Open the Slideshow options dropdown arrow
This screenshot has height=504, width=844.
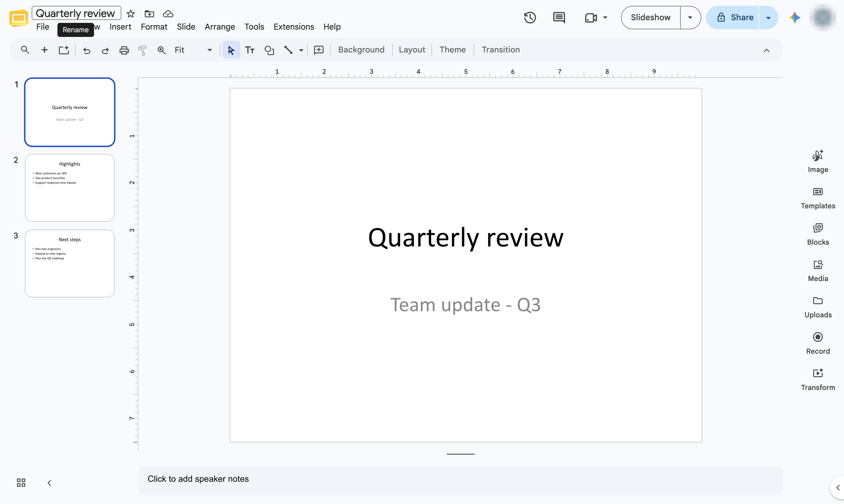point(690,17)
